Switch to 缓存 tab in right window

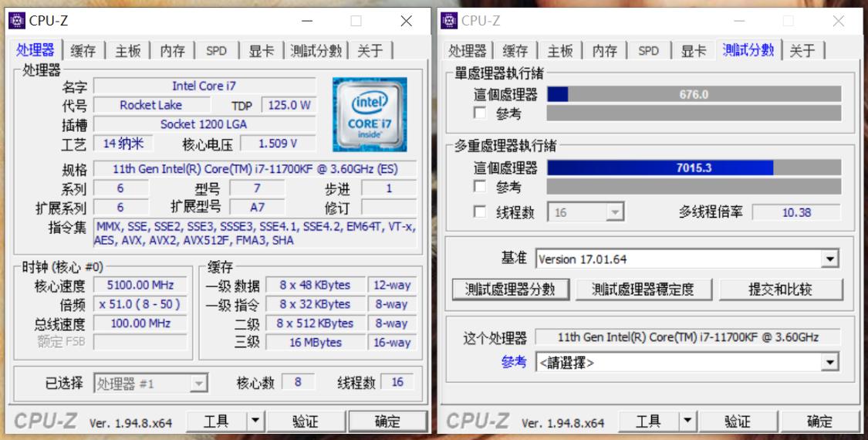(515, 51)
